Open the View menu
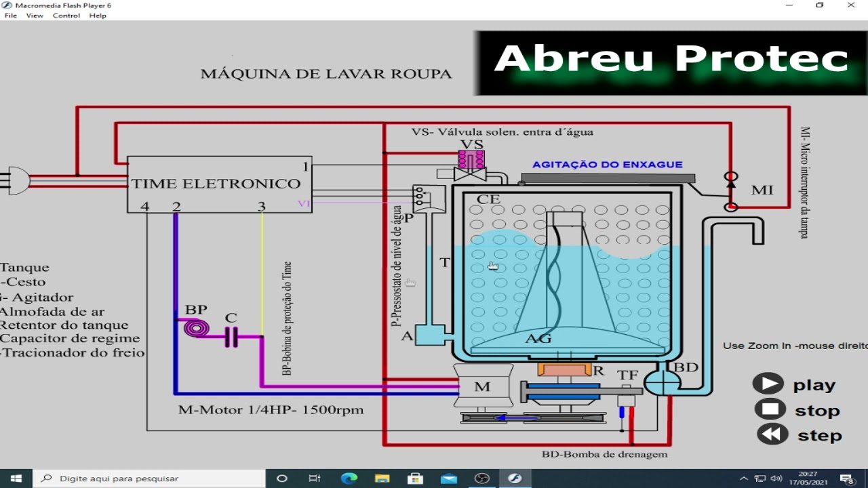Image resolution: width=868 pixels, height=488 pixels. tap(35, 16)
